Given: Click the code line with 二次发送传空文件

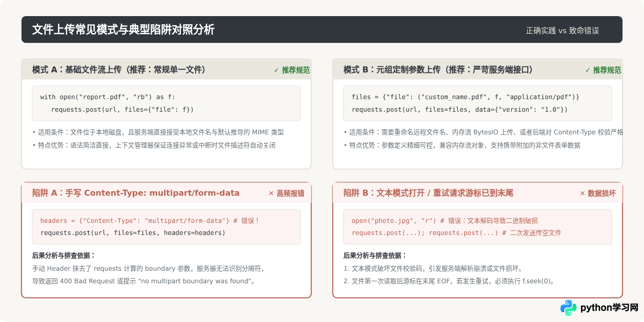Looking at the screenshot, I should point(456,233).
